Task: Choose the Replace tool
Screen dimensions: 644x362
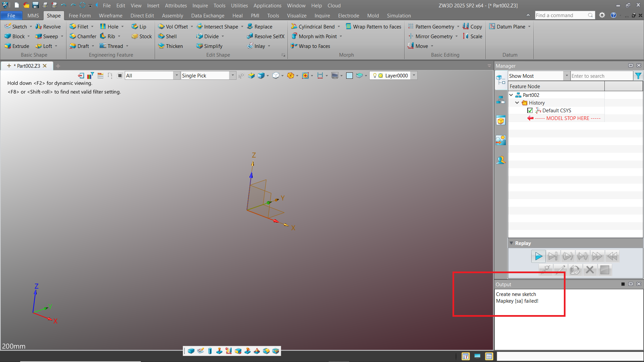Action: click(x=260, y=26)
